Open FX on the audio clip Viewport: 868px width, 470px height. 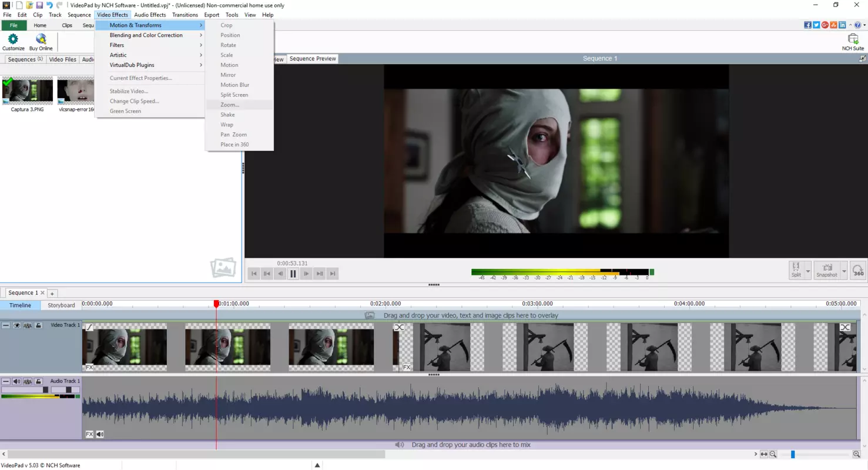click(89, 434)
